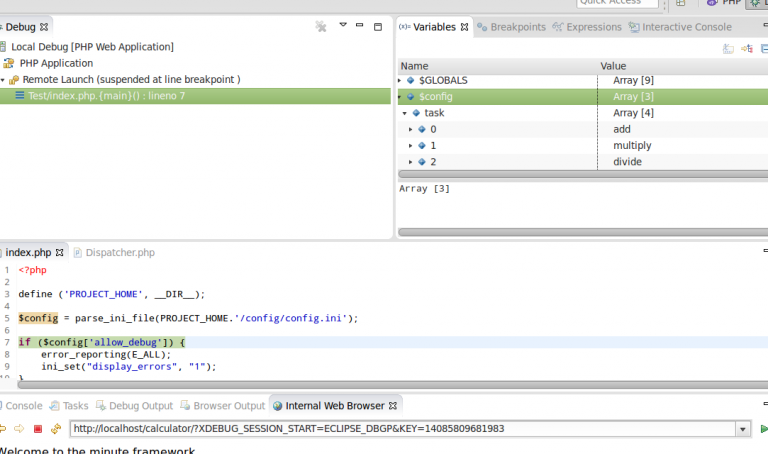Click the variable detail pane horizontal scrollbar
The width and height of the screenshot is (768, 454).
(x=583, y=232)
